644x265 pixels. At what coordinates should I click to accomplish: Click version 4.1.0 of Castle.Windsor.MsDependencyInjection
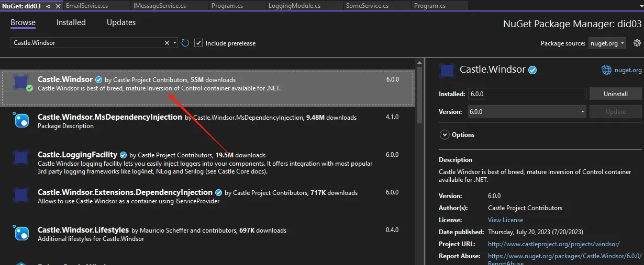pyautogui.click(x=392, y=117)
